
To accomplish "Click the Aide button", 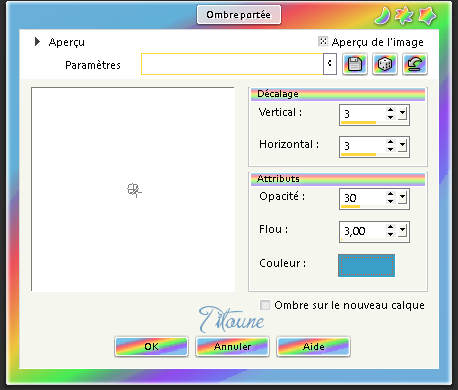I will coord(313,347).
